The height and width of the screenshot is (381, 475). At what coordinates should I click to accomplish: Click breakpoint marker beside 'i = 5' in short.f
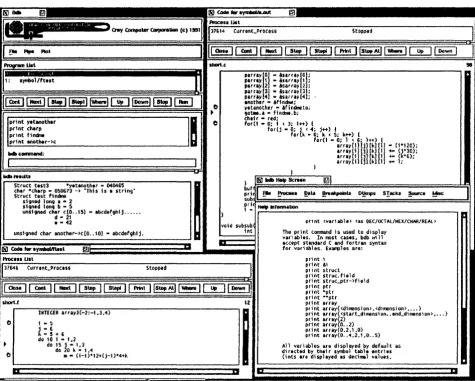tap(9, 323)
